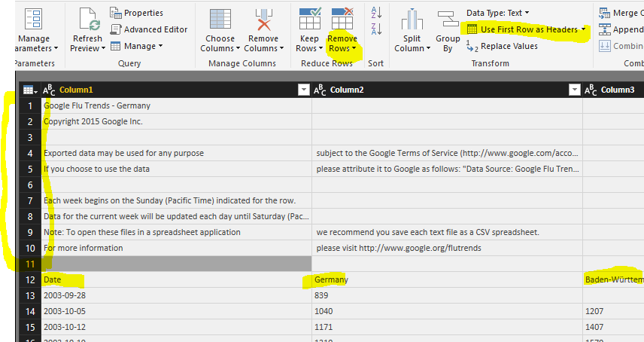Image resolution: width=644 pixels, height=342 pixels.
Task: Select row number 12
Action: pyautogui.click(x=30, y=279)
